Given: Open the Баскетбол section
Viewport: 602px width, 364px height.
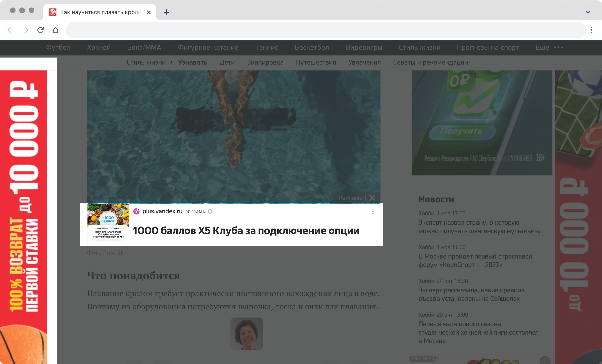Looking at the screenshot, I should [x=312, y=47].
